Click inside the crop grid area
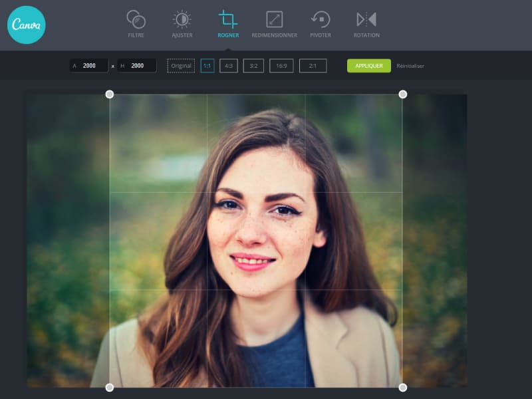 click(x=256, y=239)
